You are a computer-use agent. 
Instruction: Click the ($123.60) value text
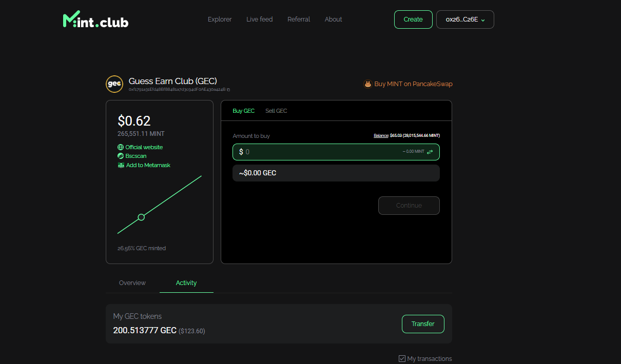tap(192, 331)
